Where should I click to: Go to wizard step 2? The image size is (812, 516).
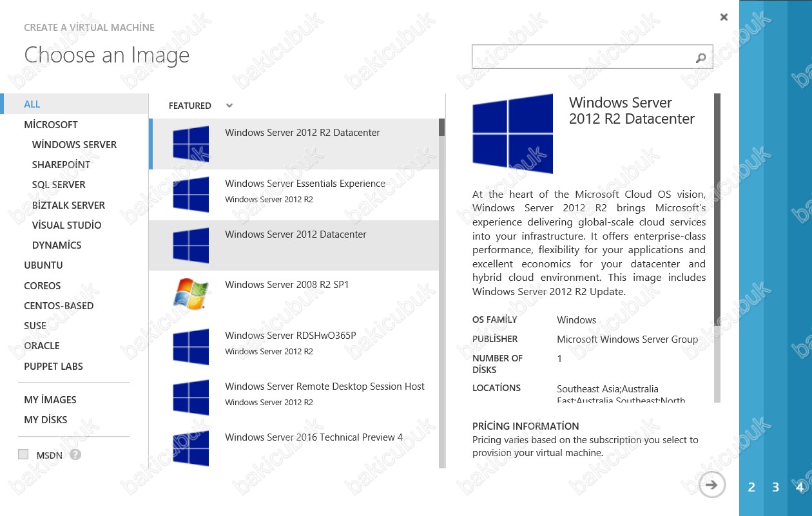[751, 487]
